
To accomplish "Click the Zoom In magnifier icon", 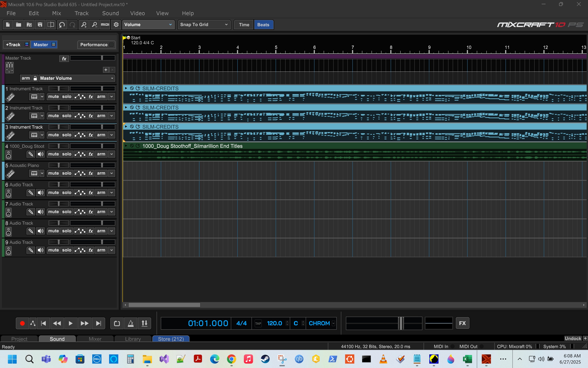I will [x=84, y=25].
